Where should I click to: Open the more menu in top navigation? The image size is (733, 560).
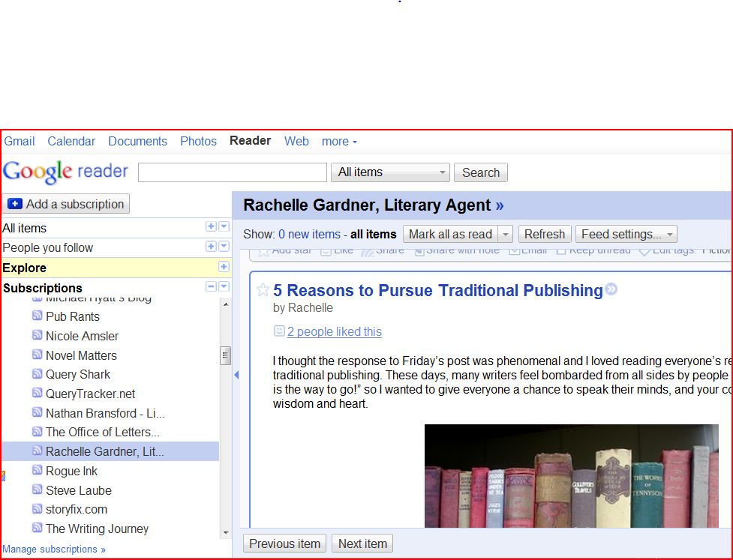pyautogui.click(x=339, y=141)
